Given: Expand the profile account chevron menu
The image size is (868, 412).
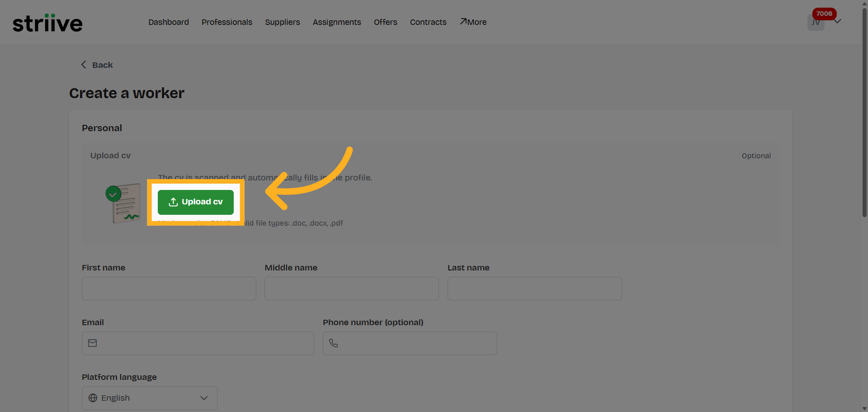Looking at the screenshot, I should (839, 21).
